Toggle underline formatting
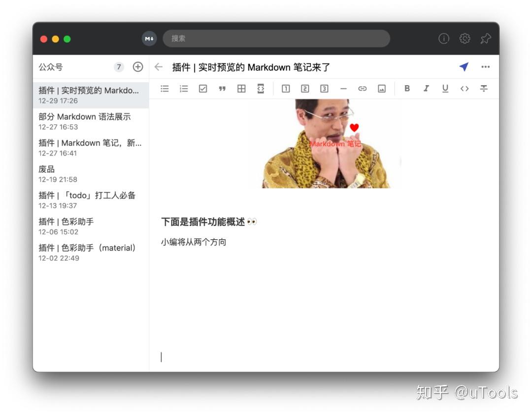 pos(445,89)
